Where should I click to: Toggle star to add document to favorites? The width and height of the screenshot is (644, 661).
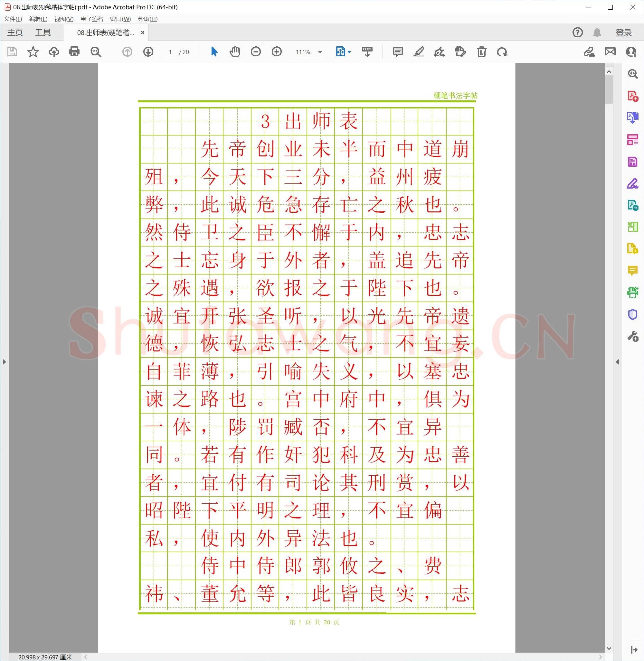coord(33,52)
